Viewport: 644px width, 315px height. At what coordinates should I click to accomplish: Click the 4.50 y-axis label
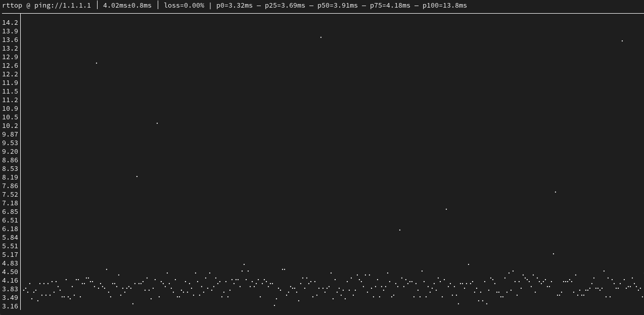click(x=10, y=272)
